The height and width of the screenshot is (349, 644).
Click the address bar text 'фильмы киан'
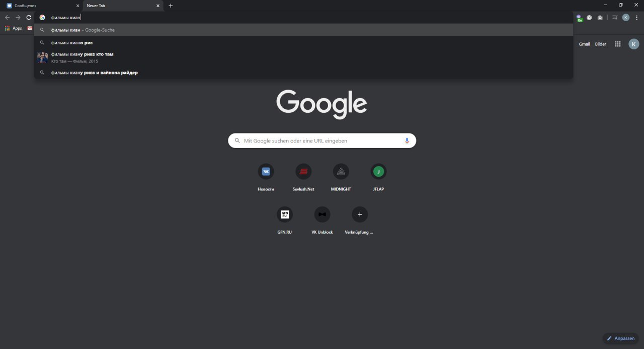tap(65, 17)
